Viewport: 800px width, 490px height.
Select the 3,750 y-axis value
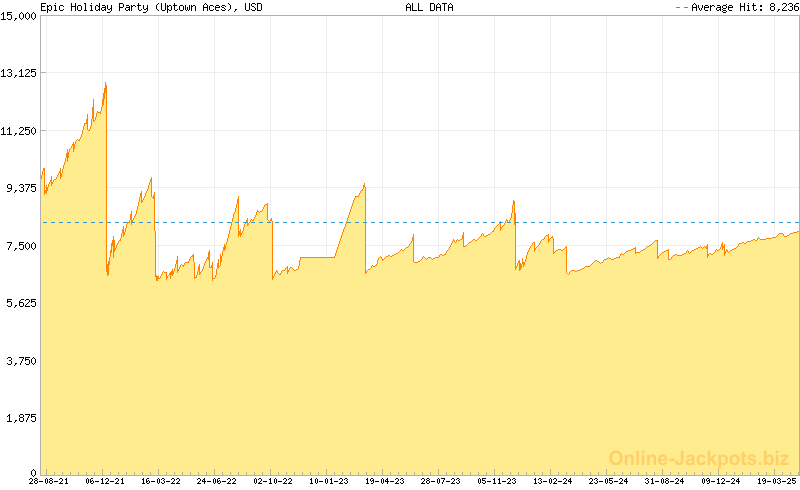(x=22, y=361)
